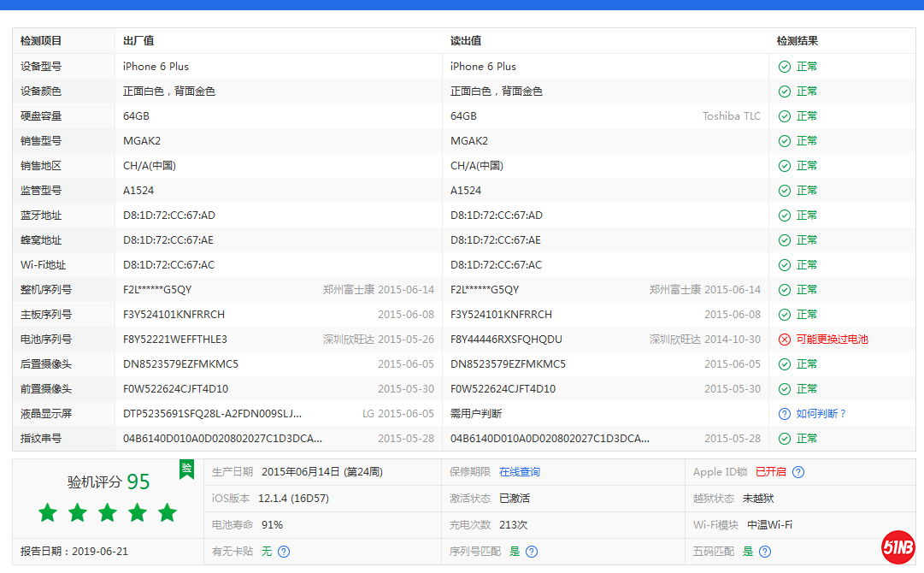924x573 pixels.
Task: Open the 如何判断？ link
Action: 821,414
